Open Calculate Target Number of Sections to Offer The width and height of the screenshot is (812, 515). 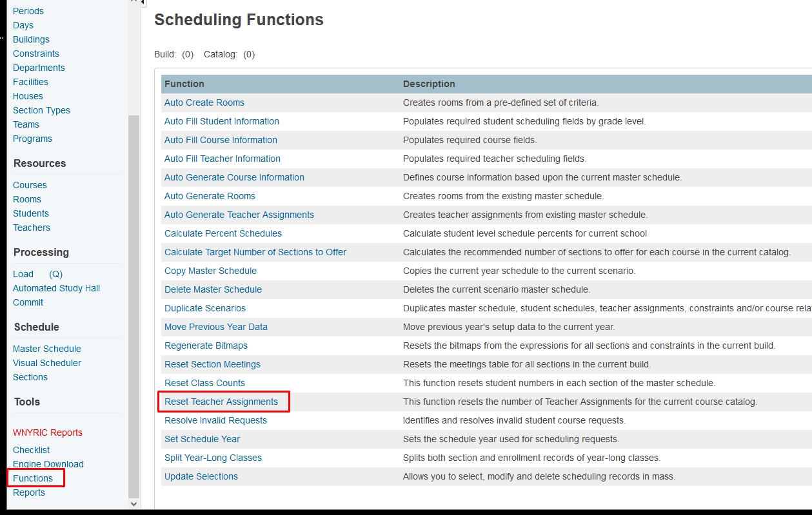click(x=255, y=252)
